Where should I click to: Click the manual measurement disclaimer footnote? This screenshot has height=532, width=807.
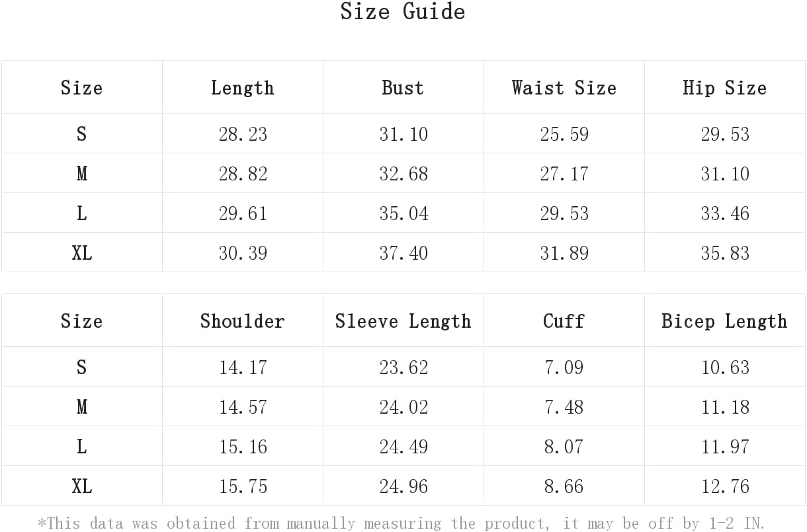(x=402, y=523)
